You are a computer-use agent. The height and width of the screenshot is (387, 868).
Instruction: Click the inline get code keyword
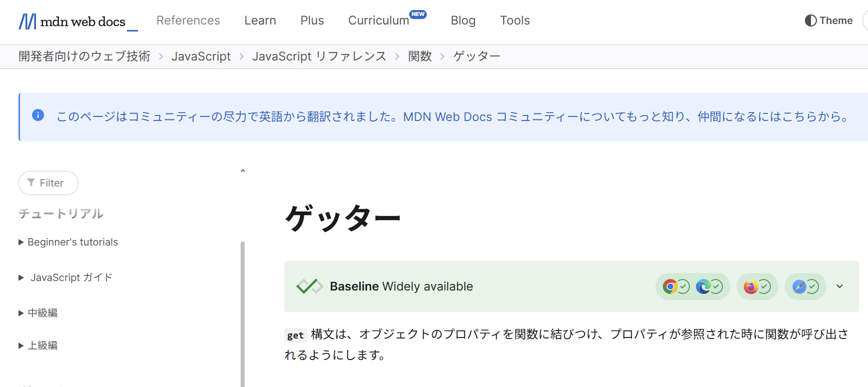295,335
